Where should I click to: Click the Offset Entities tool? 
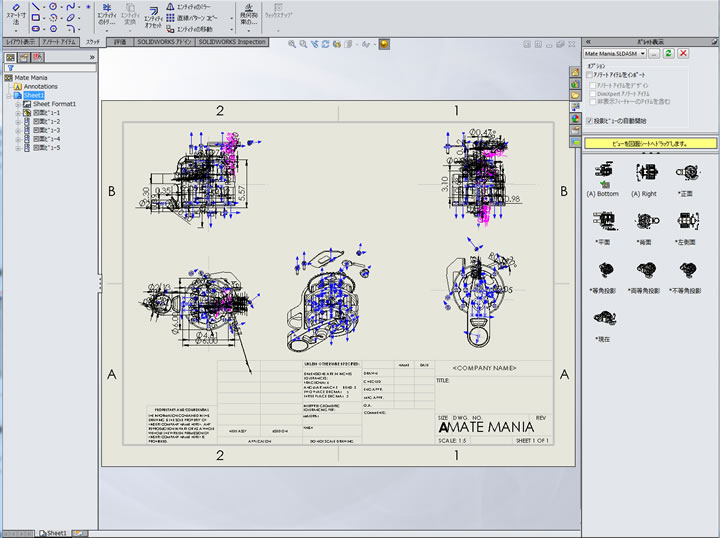153,18
